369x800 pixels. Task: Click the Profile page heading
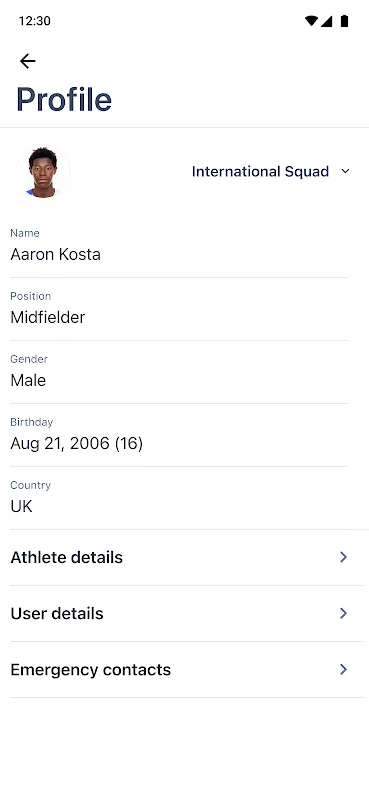click(x=64, y=99)
